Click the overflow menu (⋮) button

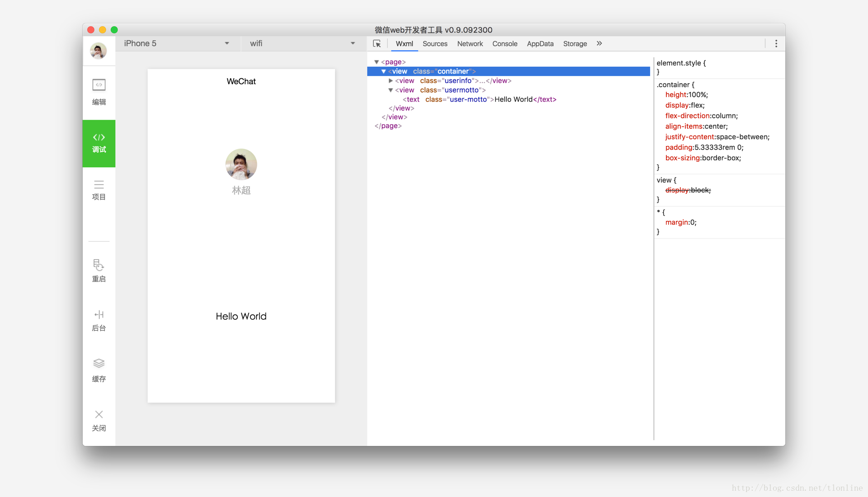[x=776, y=43]
